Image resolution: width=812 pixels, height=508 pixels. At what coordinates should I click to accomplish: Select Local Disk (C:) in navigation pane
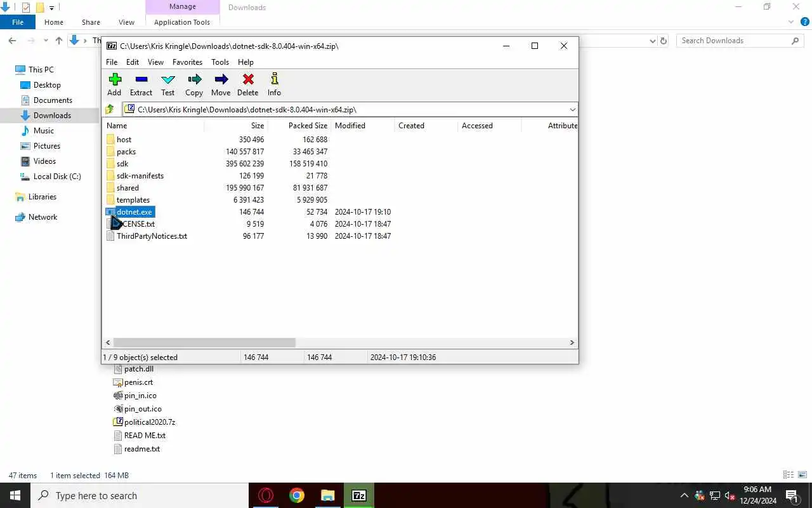tap(57, 177)
